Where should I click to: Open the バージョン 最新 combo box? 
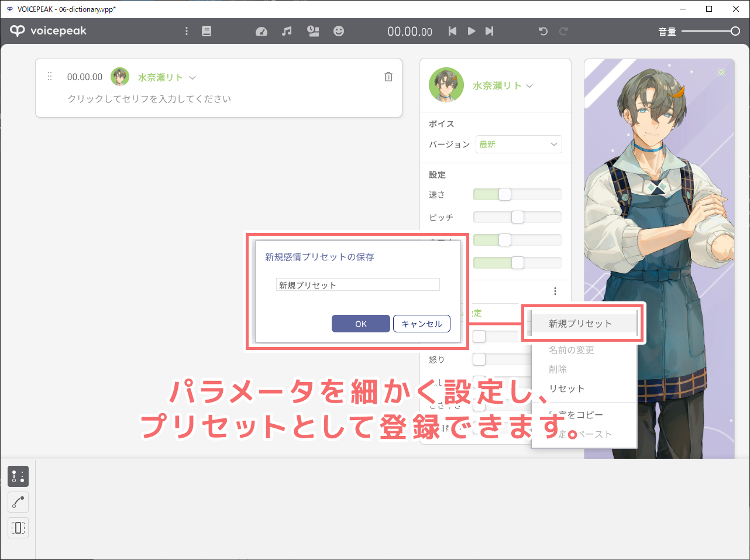tap(519, 144)
